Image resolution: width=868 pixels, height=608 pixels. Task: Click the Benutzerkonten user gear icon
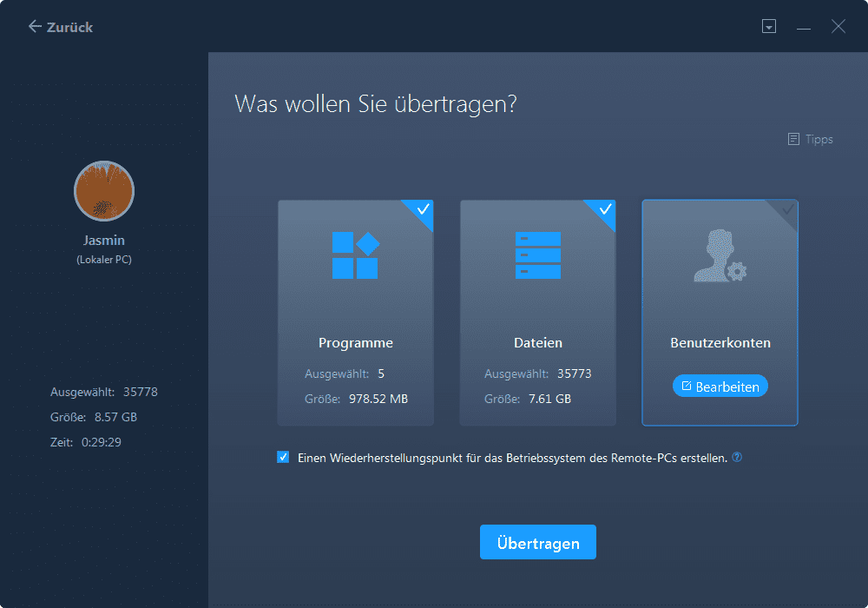[720, 255]
